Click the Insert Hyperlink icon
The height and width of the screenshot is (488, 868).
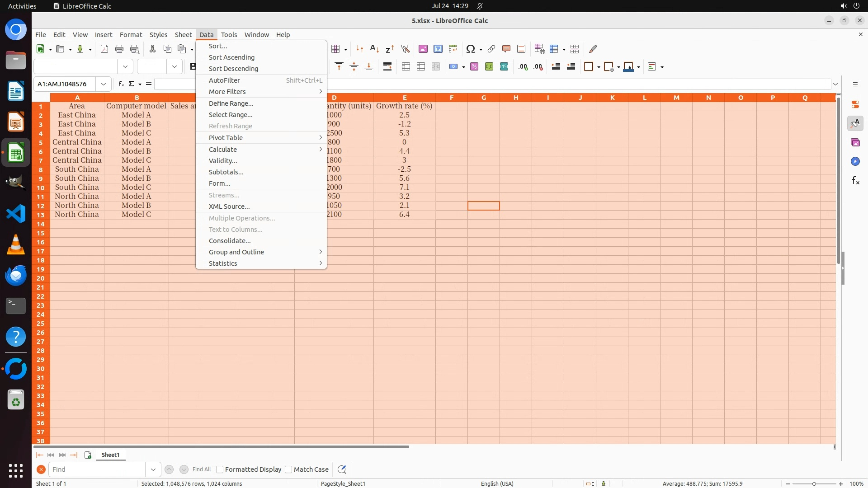(x=491, y=49)
